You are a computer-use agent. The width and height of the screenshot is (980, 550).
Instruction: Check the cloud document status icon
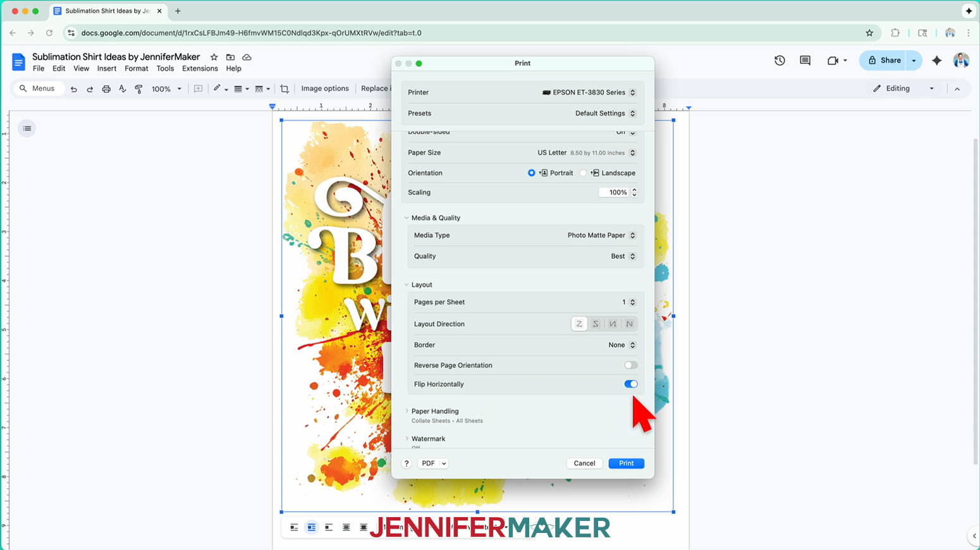pos(247,57)
